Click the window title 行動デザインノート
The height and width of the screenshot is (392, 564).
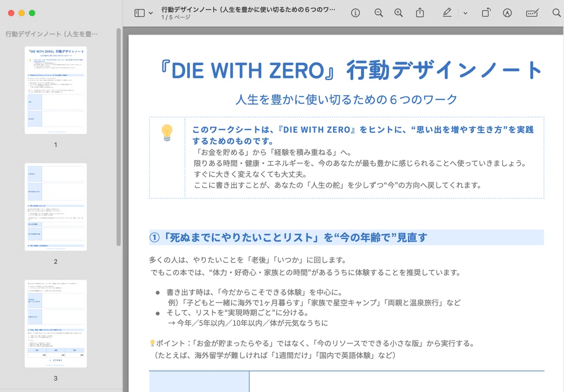249,9
